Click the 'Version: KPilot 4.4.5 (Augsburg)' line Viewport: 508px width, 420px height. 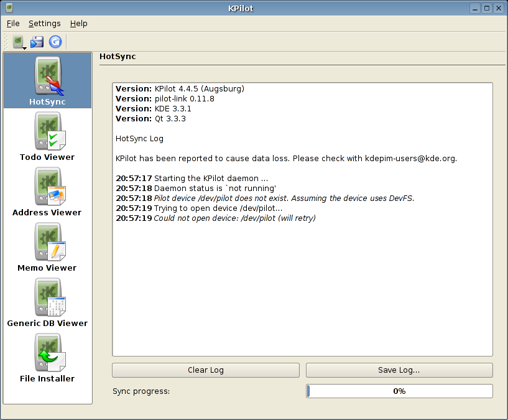[x=180, y=88]
